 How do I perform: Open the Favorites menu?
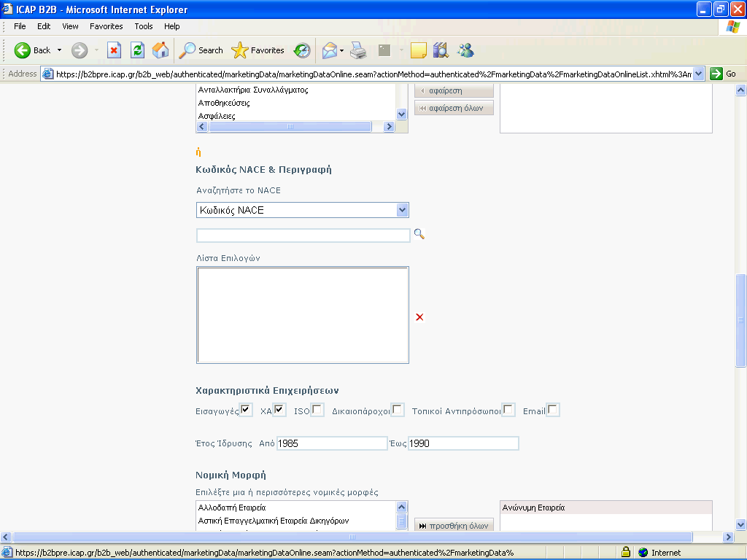(107, 26)
